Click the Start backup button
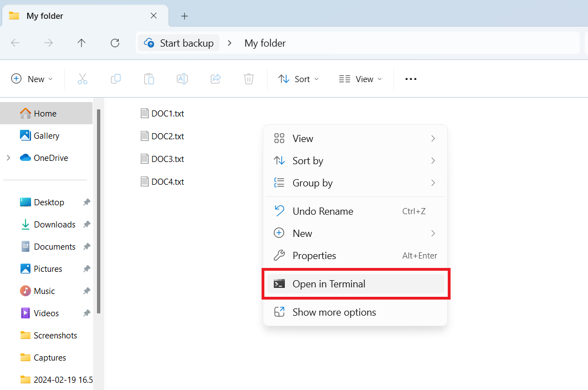Screen dimensions: 588x390 tap(179, 43)
